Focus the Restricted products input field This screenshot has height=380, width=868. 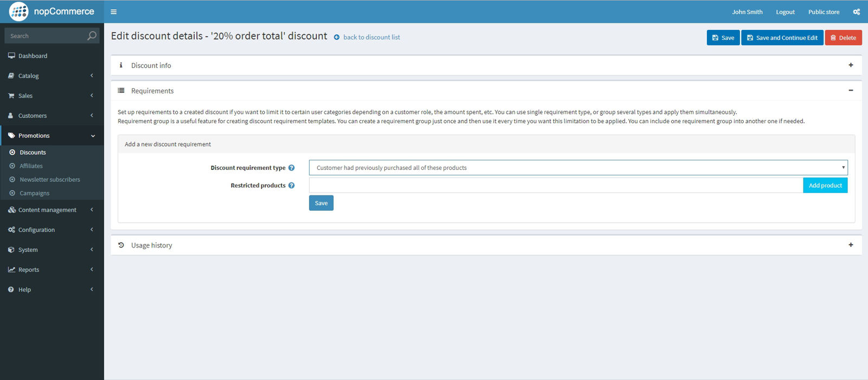click(x=556, y=186)
